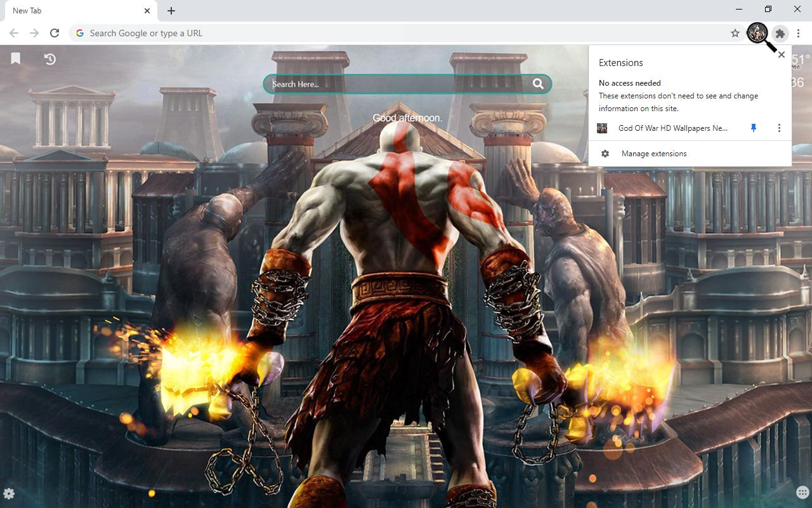Open the God Of War extension toolbar icon

coord(757,32)
